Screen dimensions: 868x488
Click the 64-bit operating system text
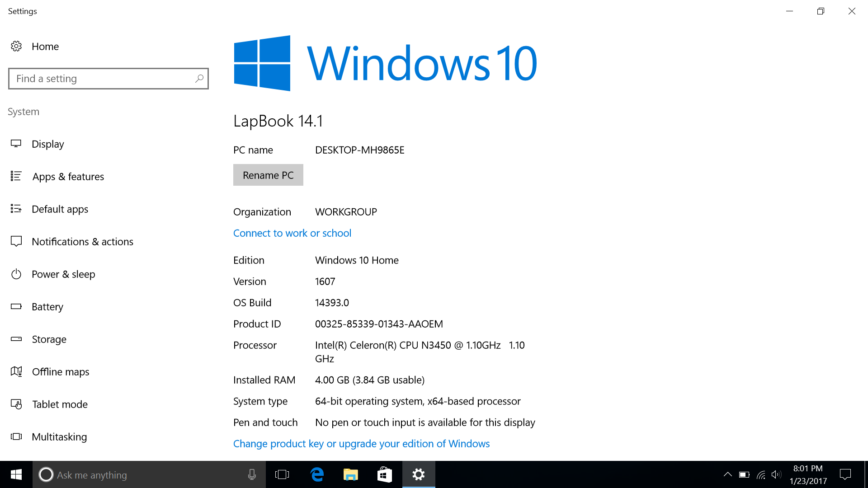(418, 401)
